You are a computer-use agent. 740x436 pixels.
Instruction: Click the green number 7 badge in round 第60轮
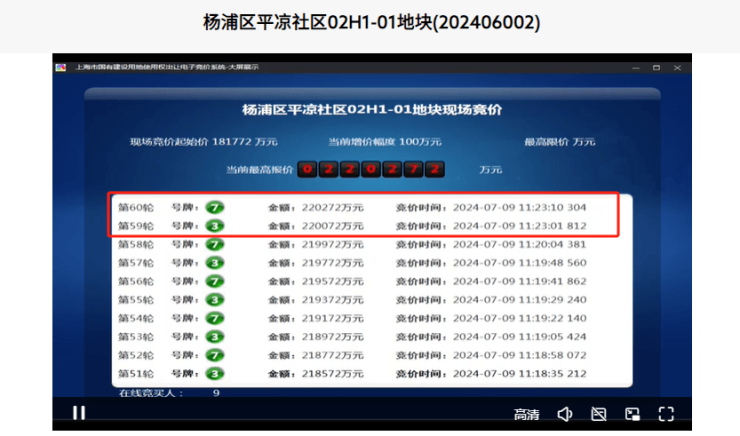[x=215, y=208]
